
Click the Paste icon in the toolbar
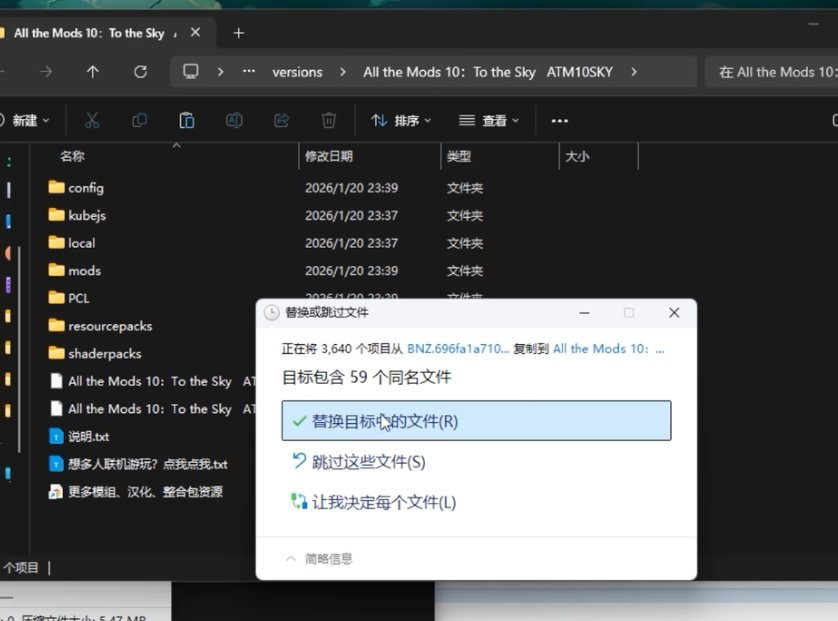(x=187, y=119)
